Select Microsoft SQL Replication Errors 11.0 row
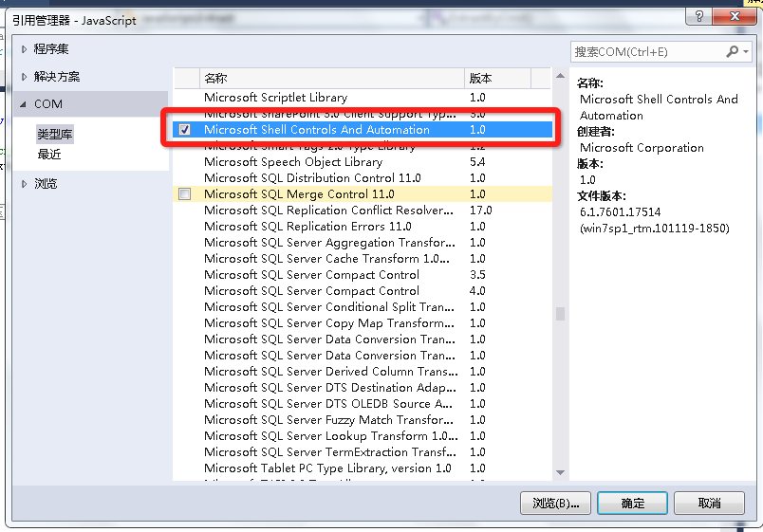This screenshot has width=763, height=532. tap(363, 226)
